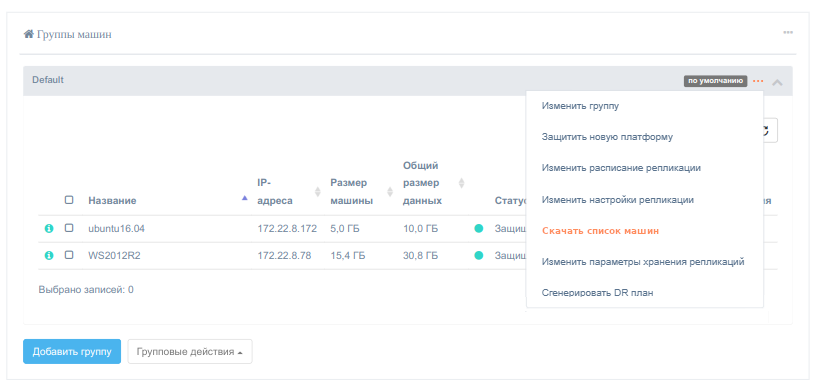Click the 5,0 ГБ size cell
This screenshot has width=816, height=390.
[345, 228]
